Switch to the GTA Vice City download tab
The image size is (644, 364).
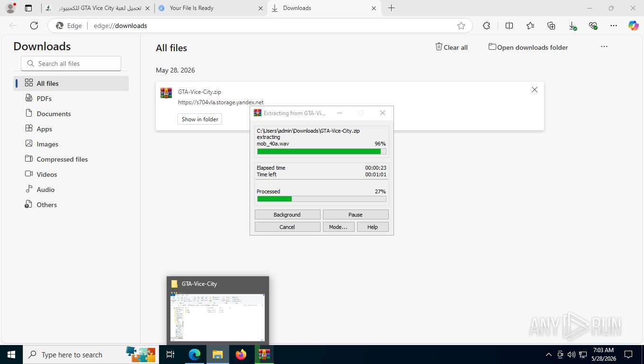98,8
